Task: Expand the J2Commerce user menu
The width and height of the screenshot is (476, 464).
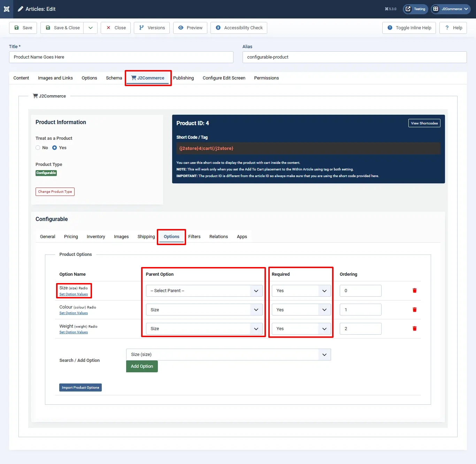Action: pos(451,9)
